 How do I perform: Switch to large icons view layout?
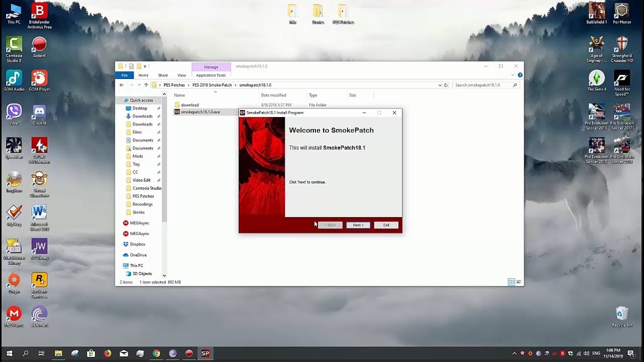(x=519, y=282)
